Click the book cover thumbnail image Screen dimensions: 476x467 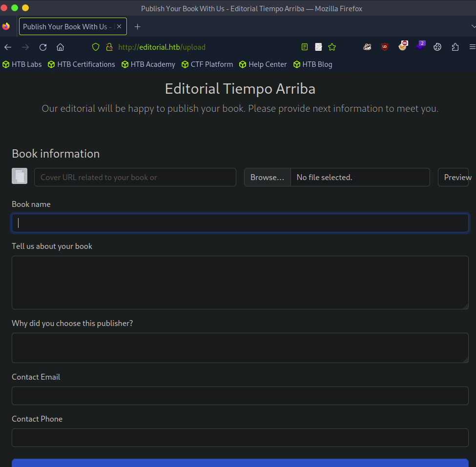click(x=20, y=176)
